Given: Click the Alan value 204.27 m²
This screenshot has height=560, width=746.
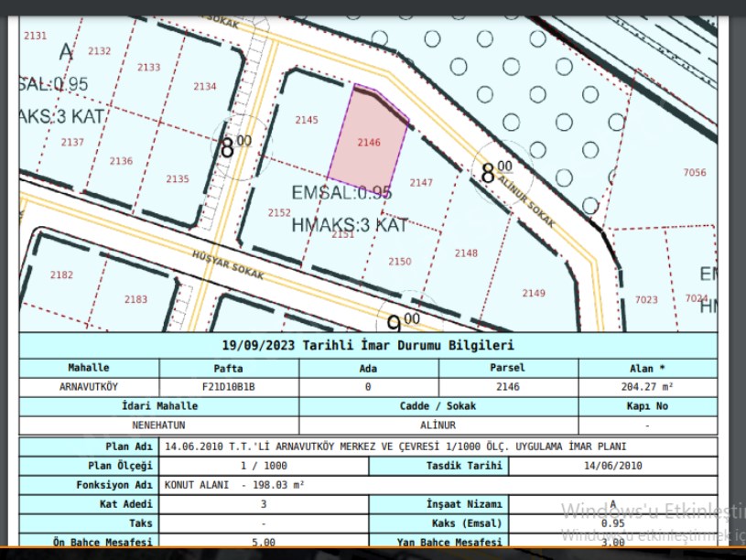Looking at the screenshot, I should click(647, 386).
